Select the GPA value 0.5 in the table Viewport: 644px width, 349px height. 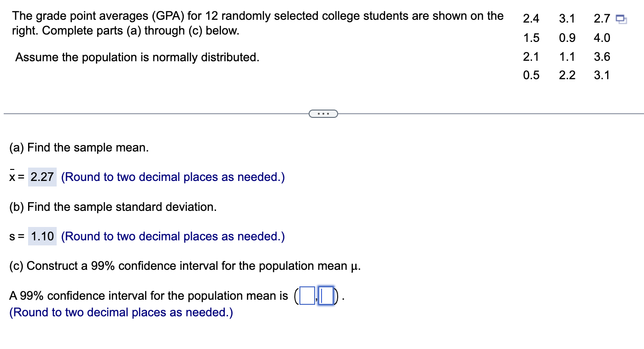point(531,75)
